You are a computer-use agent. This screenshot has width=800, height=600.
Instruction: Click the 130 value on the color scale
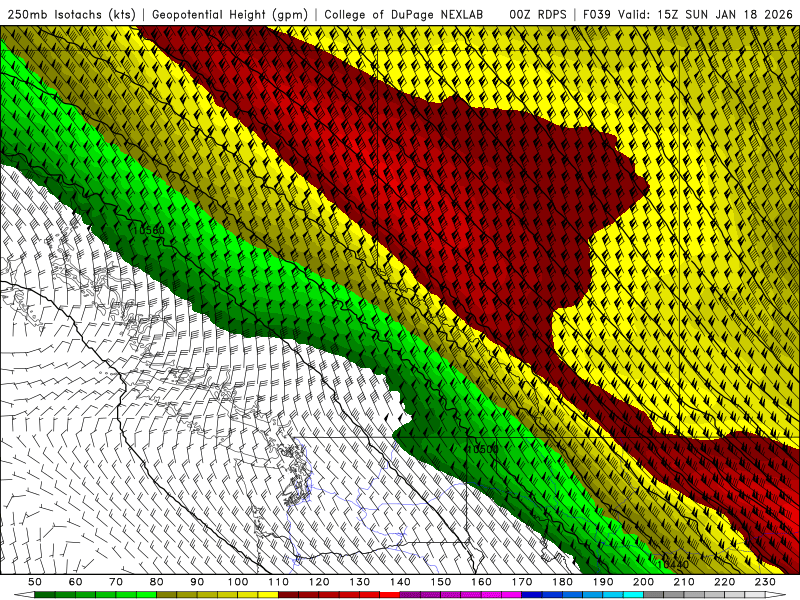click(x=359, y=582)
